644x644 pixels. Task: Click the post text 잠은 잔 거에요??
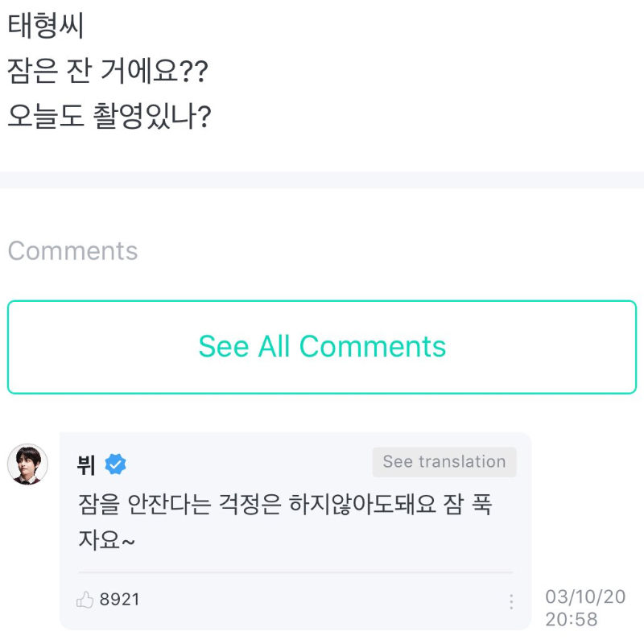[108, 72]
